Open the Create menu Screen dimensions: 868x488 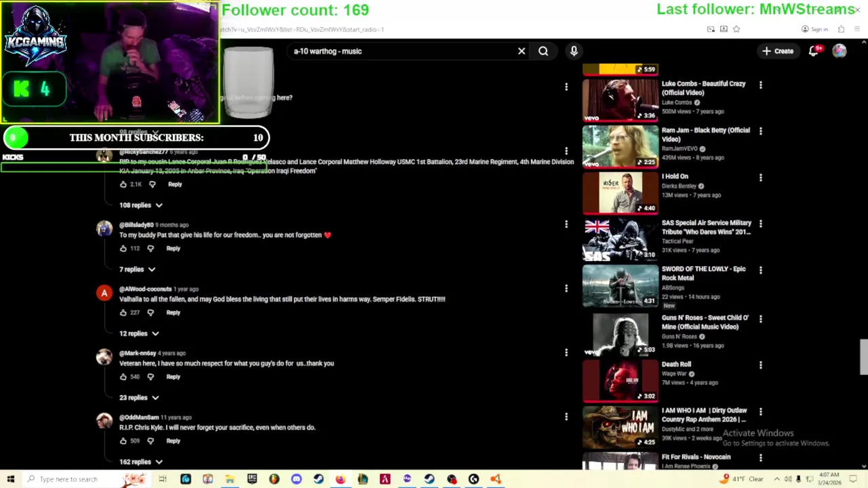[778, 51]
